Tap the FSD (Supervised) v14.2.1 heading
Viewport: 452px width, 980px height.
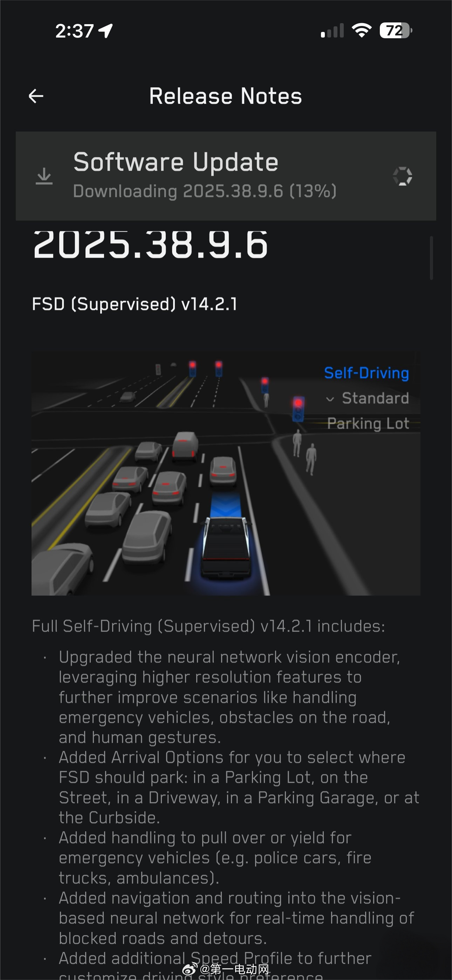[135, 304]
